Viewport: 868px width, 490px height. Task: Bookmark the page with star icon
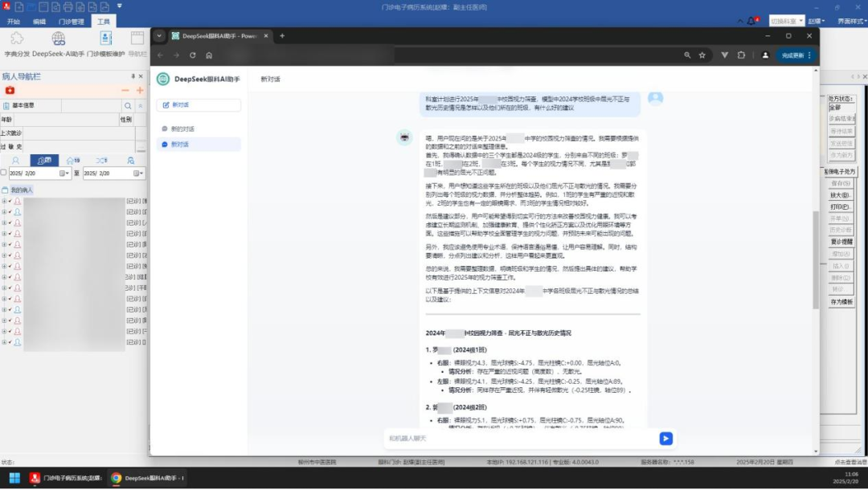[702, 55]
